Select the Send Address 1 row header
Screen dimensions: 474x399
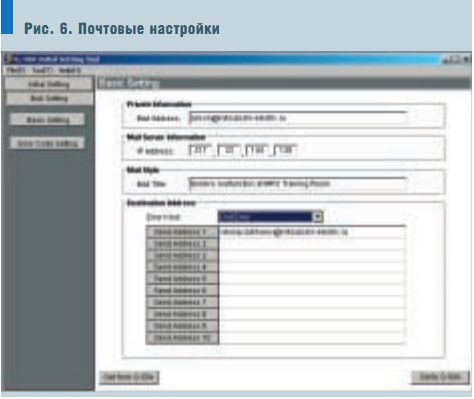click(182, 232)
